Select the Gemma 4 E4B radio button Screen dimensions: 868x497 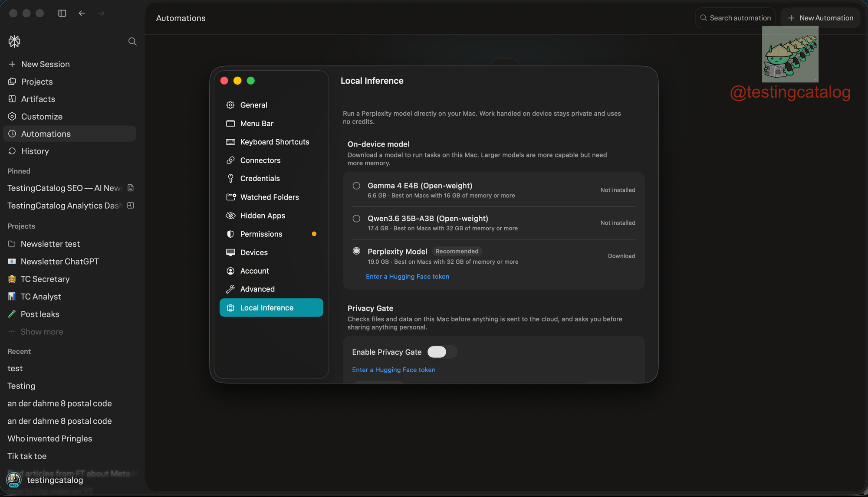pos(356,186)
